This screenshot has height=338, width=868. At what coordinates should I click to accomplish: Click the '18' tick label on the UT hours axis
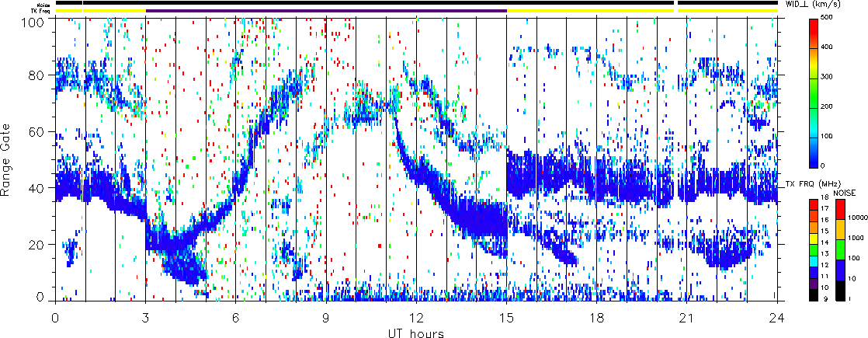click(597, 318)
